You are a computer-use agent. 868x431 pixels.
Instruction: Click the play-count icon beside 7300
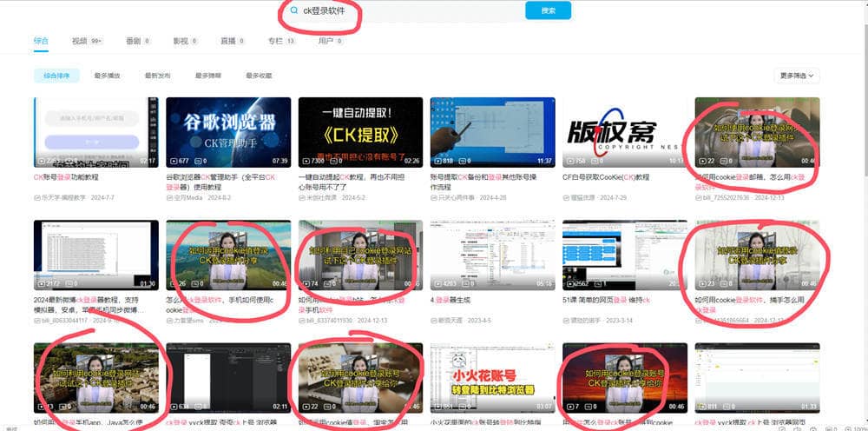click(x=306, y=162)
